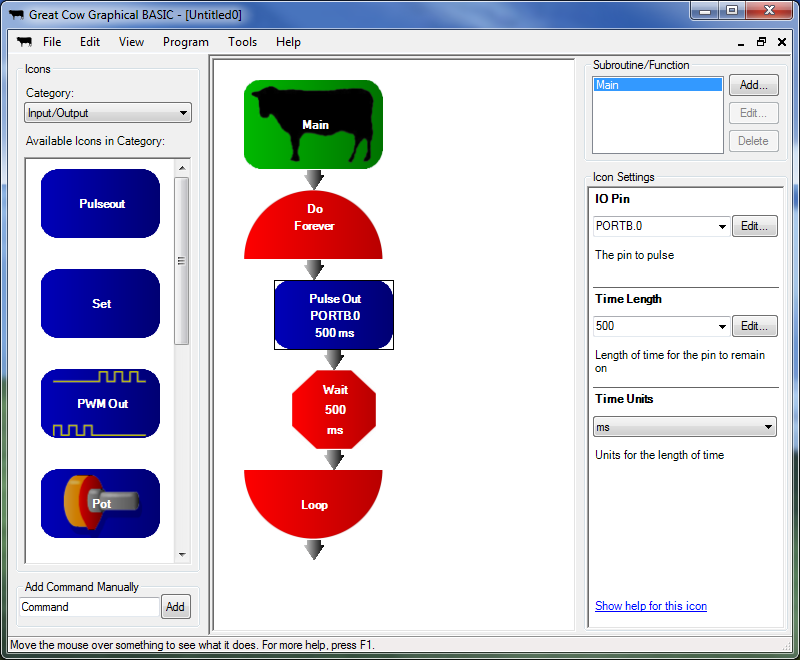Click the Command input field
Screen dimensions: 800x660
click(x=88, y=607)
